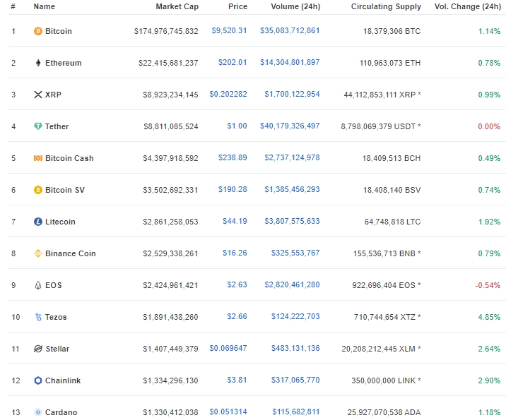
Task: Open the EOS name link
Action: click(53, 285)
